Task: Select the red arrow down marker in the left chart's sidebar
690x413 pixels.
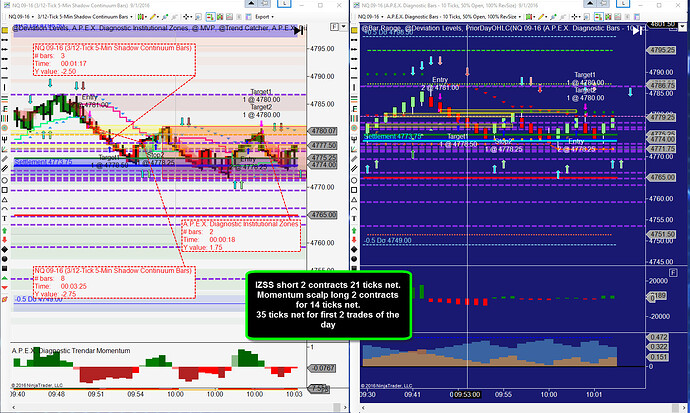Action: coord(5,240)
